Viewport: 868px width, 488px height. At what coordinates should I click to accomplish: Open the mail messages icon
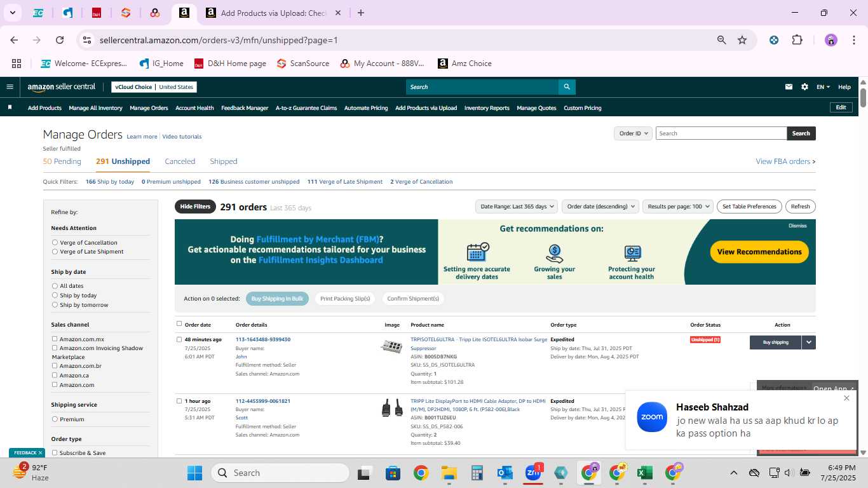click(x=789, y=87)
